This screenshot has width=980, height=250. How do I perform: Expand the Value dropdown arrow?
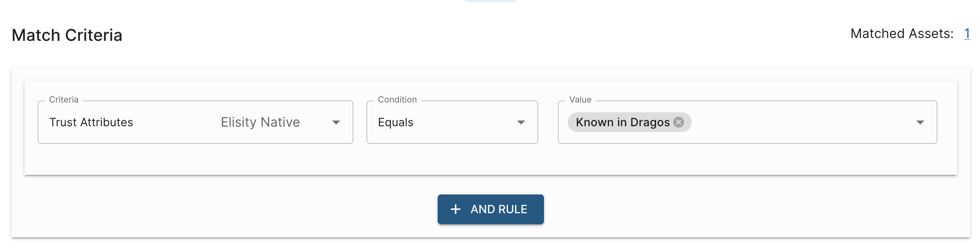[920, 123]
